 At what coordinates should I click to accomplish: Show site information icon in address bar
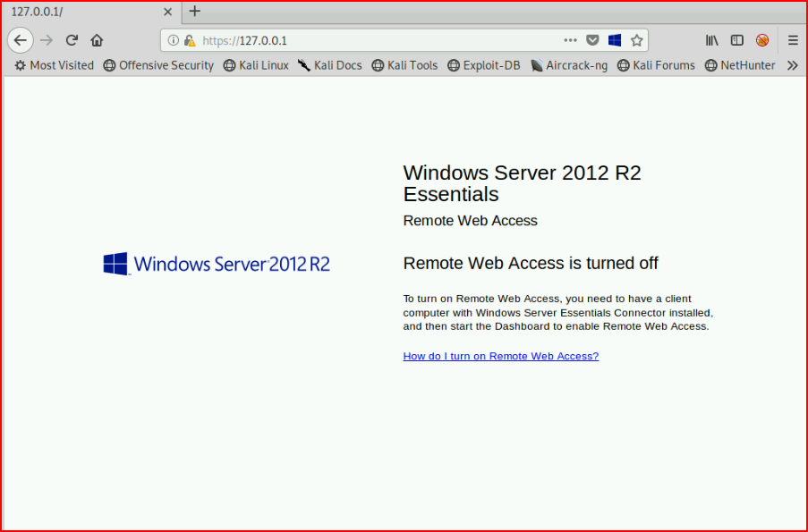(x=174, y=40)
